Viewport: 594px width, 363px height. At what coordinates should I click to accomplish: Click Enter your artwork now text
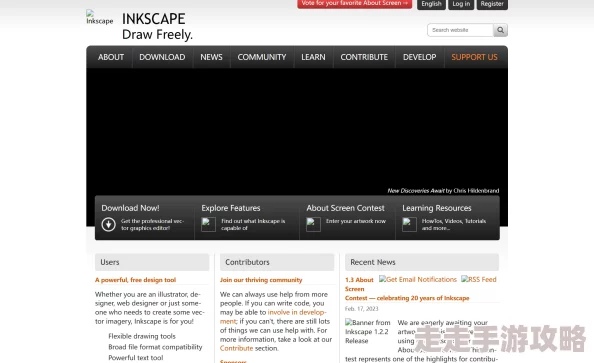pyautogui.click(x=356, y=221)
